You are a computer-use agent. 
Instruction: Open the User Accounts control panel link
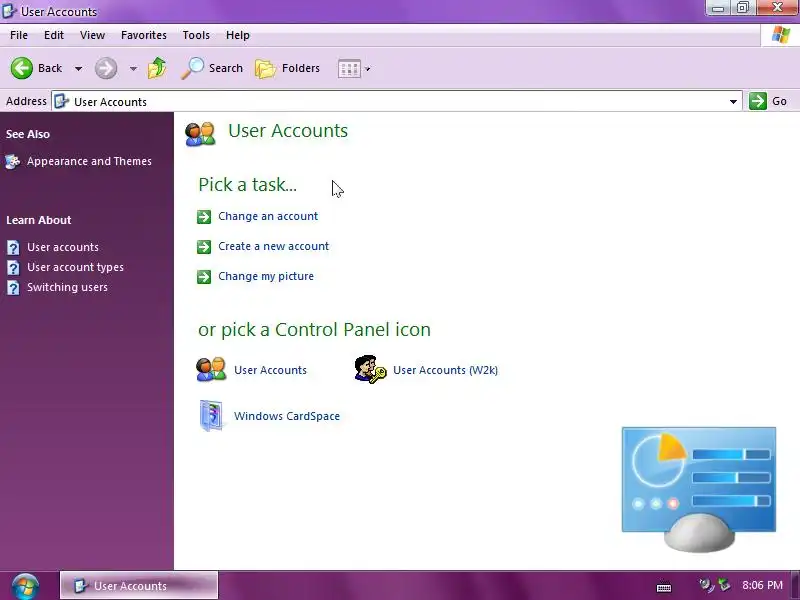270,370
